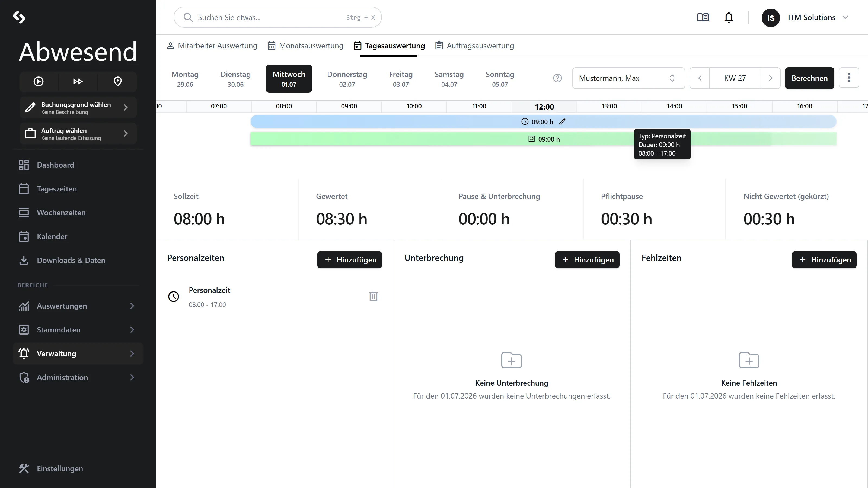
Task: Open Tageszeiten in sidebar
Action: [78, 189]
